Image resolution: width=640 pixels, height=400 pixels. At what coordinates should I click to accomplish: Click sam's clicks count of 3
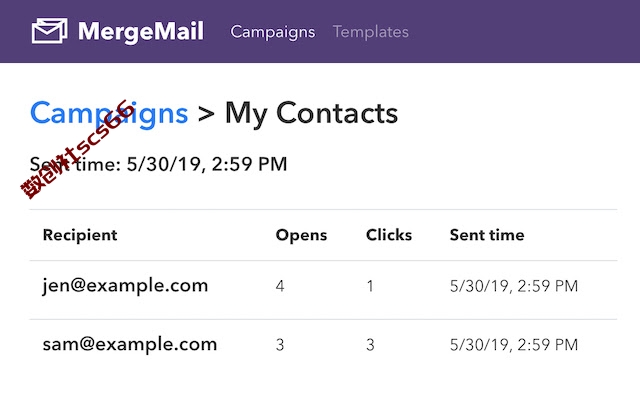(x=370, y=345)
